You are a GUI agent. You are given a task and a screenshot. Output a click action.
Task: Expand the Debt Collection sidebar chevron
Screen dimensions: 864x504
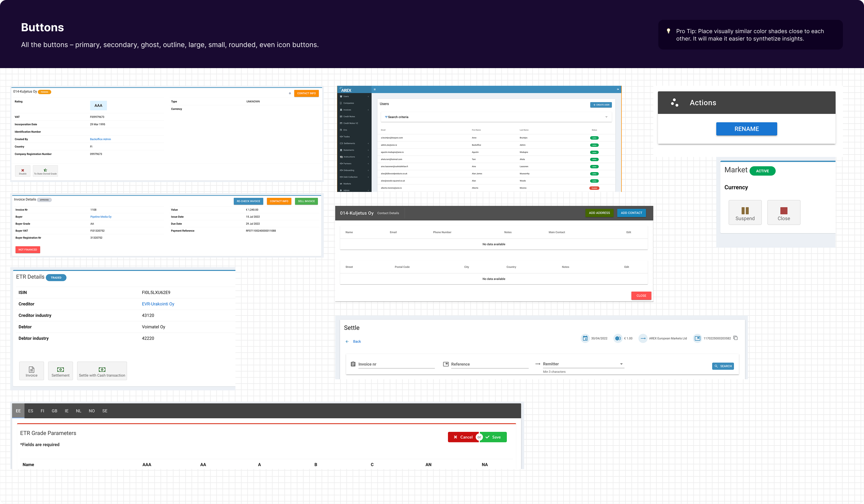click(368, 177)
